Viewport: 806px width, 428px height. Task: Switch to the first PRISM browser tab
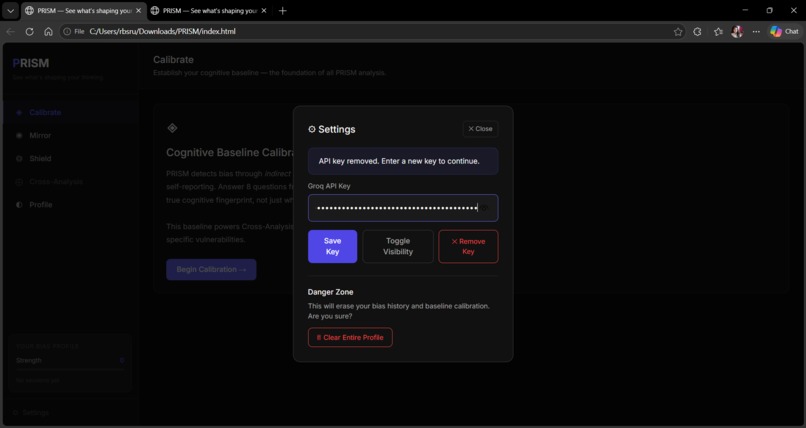[84, 11]
